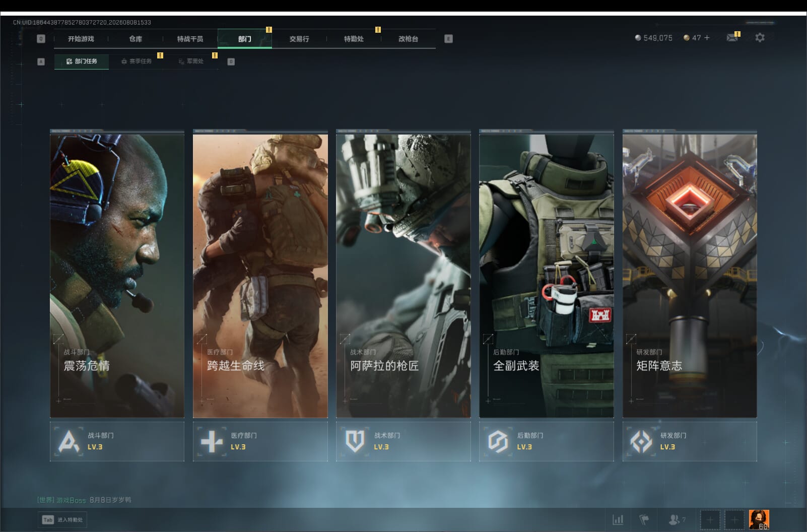
Task: Open the settings gear icon
Action: pyautogui.click(x=760, y=37)
